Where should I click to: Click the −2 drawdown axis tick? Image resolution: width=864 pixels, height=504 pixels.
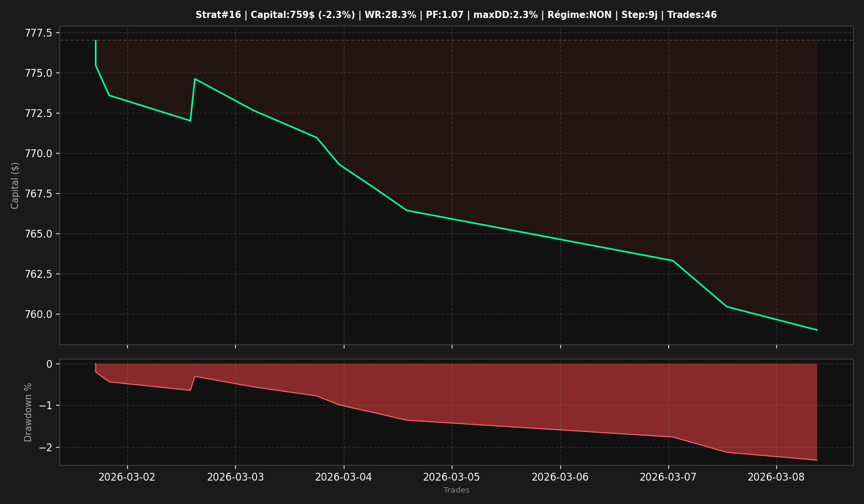(x=46, y=448)
